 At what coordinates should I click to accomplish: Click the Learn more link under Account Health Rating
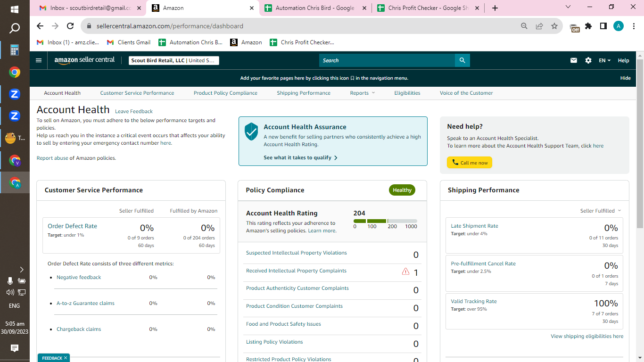click(322, 231)
